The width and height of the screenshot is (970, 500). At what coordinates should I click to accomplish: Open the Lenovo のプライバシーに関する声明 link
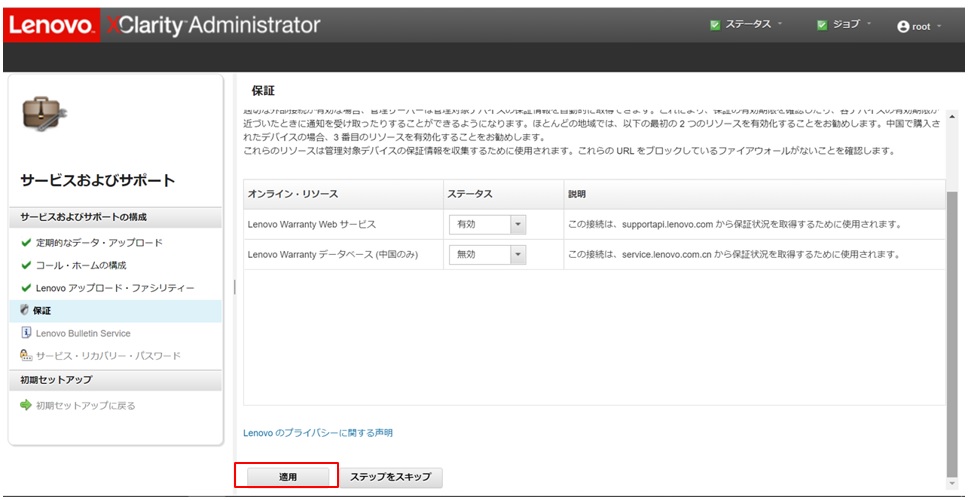[x=318, y=433]
